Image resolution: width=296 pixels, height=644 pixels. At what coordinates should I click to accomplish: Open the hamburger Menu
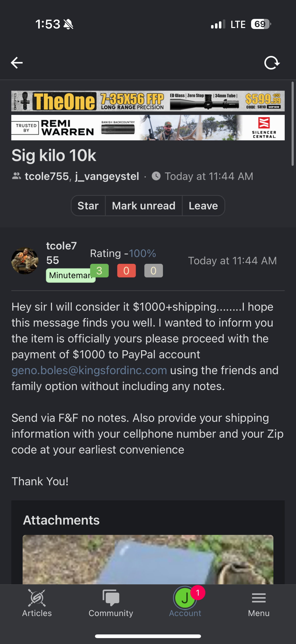tap(259, 602)
